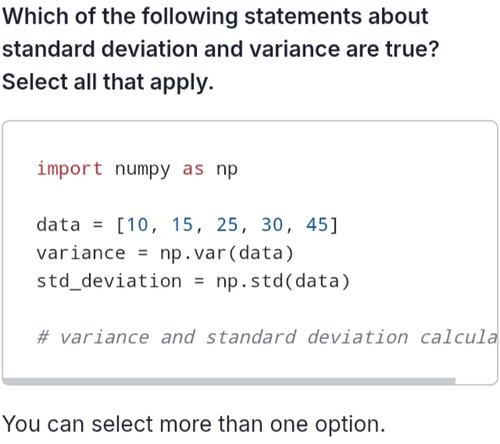Click the "Select all that apply." text
Viewport: 500px width, 444px height.
[108, 82]
